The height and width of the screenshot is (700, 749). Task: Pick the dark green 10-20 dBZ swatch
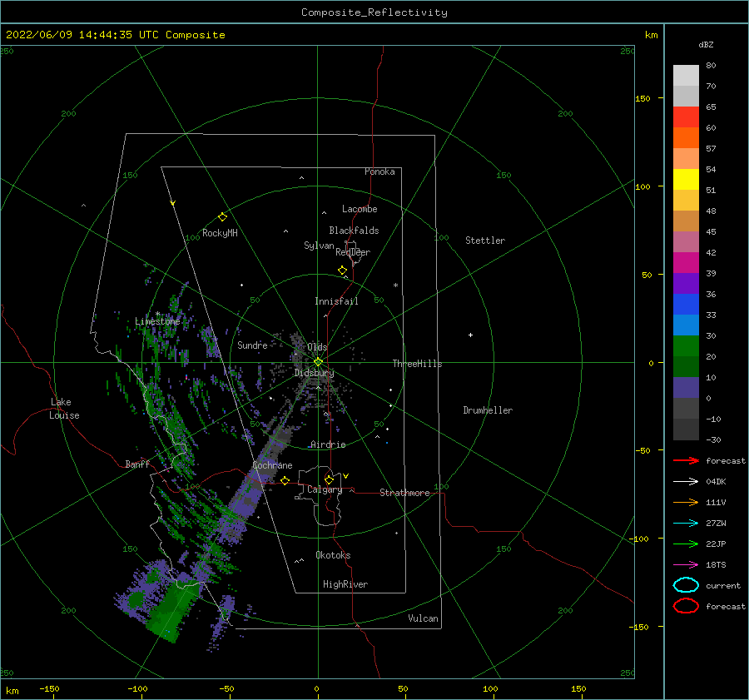(x=686, y=367)
